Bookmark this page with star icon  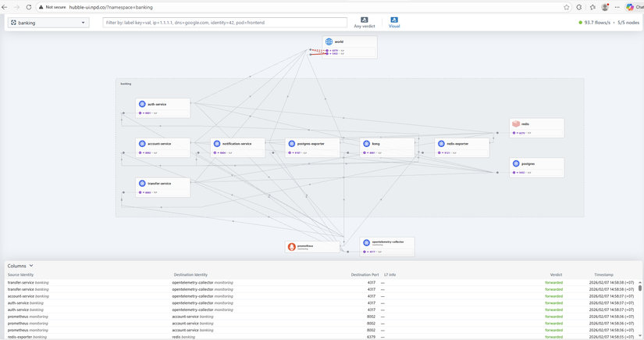[x=567, y=7]
